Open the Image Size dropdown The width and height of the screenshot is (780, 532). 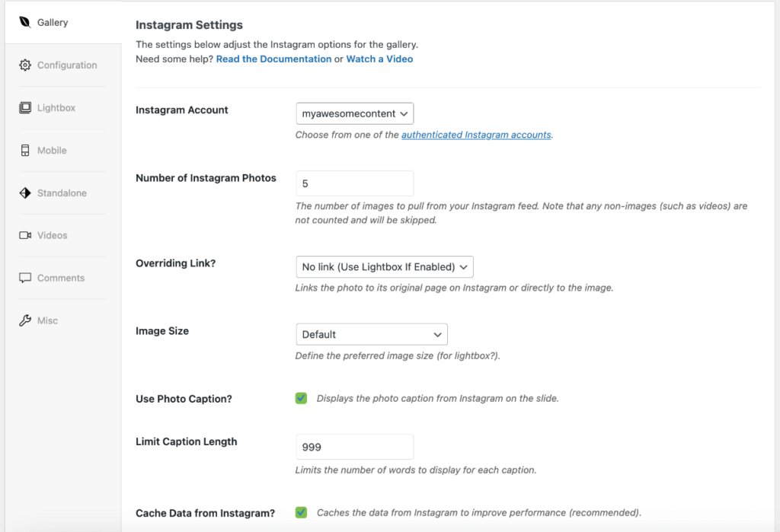tap(372, 335)
